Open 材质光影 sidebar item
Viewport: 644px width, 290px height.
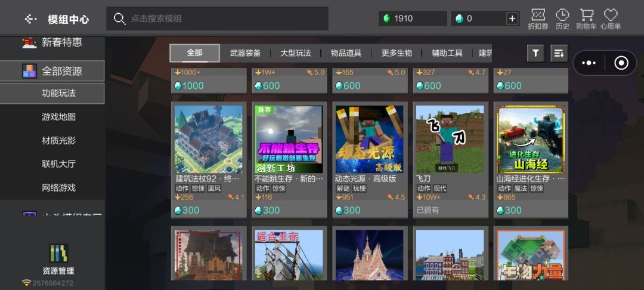coord(58,140)
